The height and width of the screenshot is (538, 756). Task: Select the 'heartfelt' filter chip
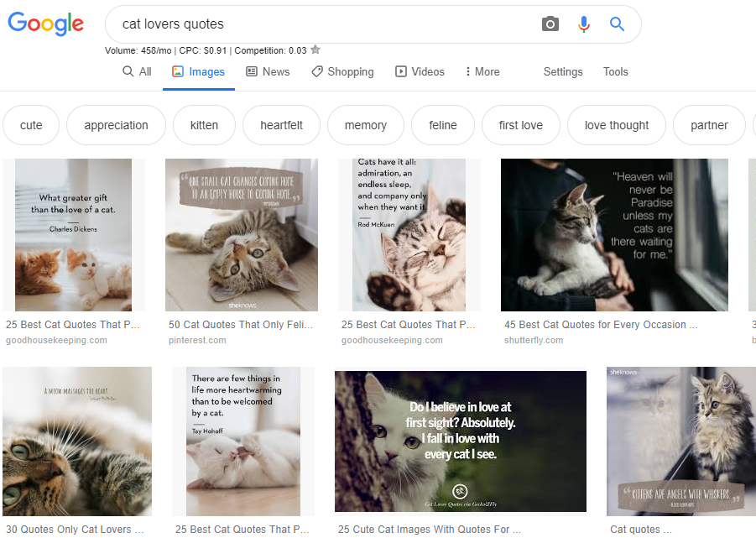coord(281,125)
